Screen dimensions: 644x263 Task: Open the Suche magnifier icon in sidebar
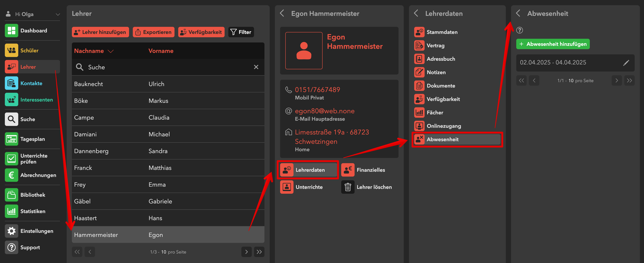(x=11, y=119)
